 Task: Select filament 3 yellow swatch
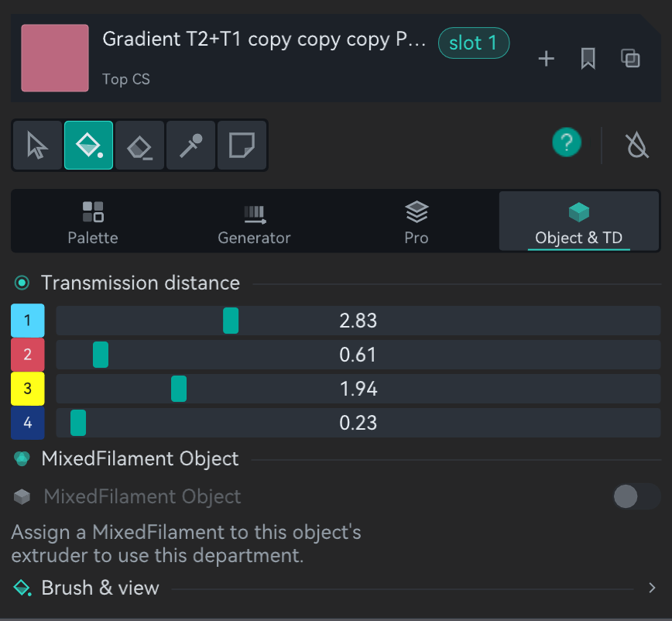pos(27,388)
